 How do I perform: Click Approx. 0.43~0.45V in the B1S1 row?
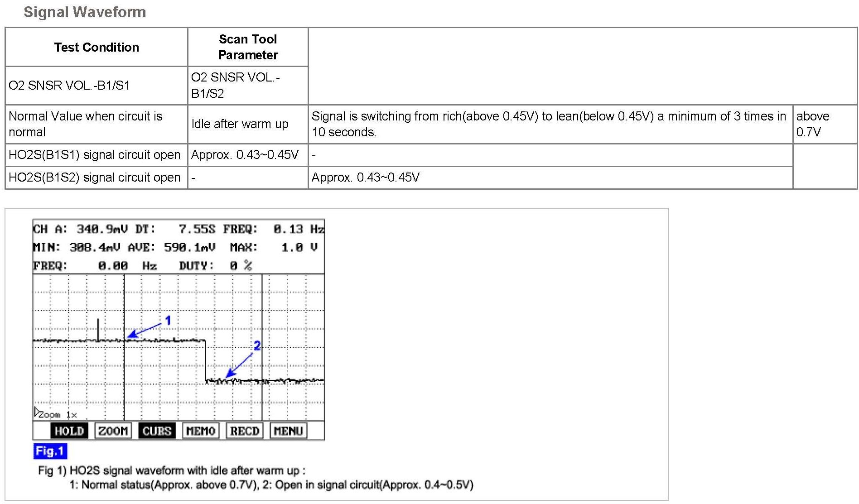(245, 155)
